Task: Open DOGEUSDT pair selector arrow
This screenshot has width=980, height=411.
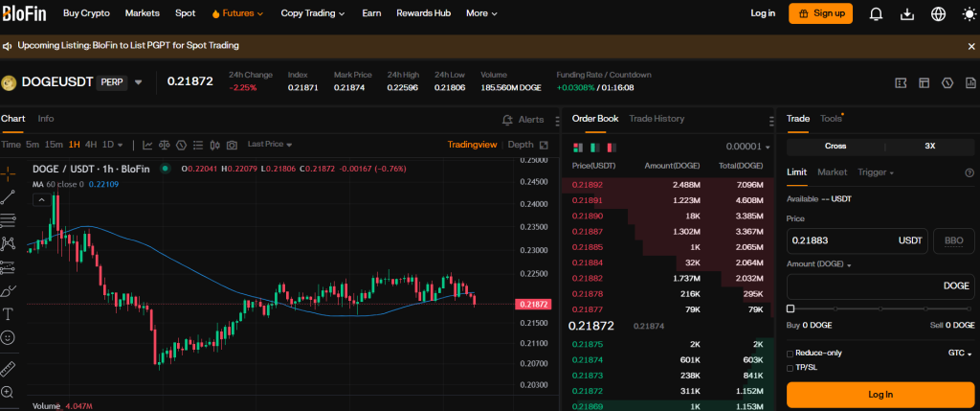Action: [x=138, y=82]
